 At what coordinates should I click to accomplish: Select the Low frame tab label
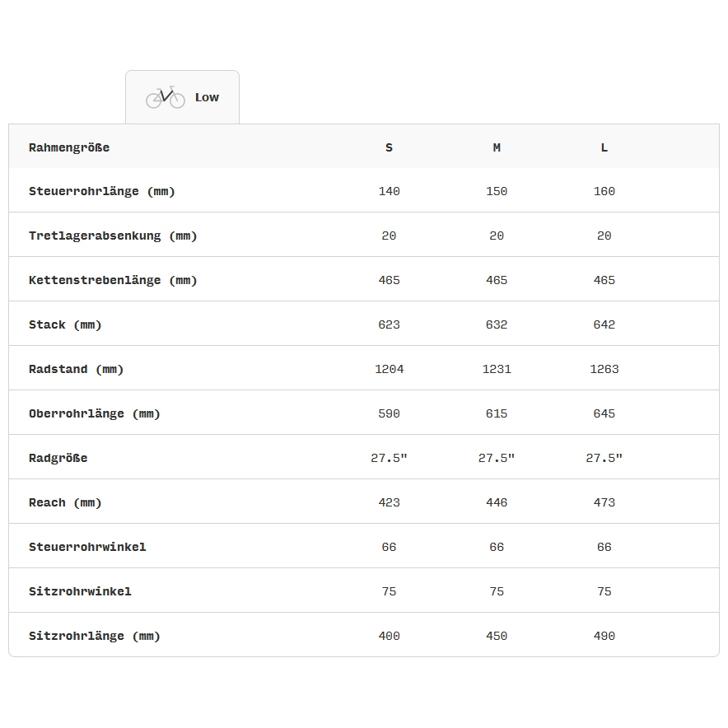tap(207, 97)
